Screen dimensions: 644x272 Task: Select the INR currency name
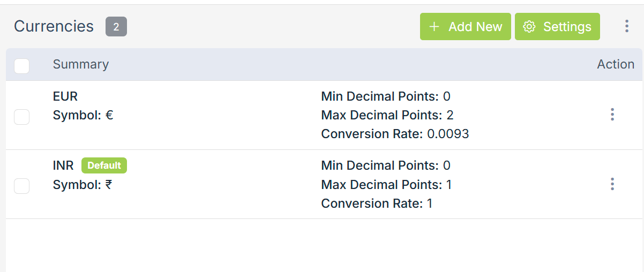[63, 165]
